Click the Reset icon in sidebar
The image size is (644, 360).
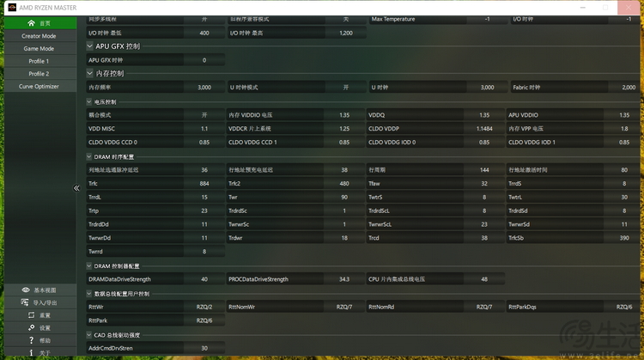pos(31,315)
